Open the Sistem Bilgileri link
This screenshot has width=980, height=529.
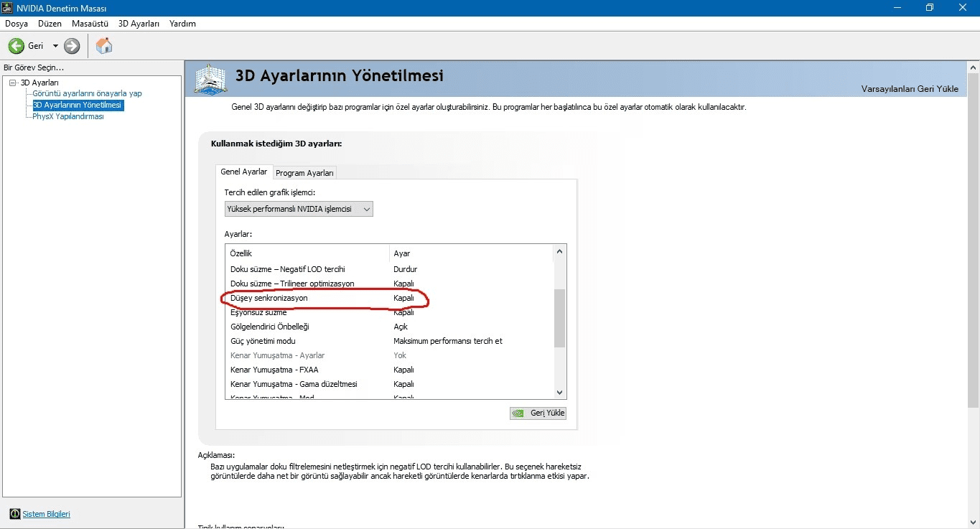(x=46, y=514)
